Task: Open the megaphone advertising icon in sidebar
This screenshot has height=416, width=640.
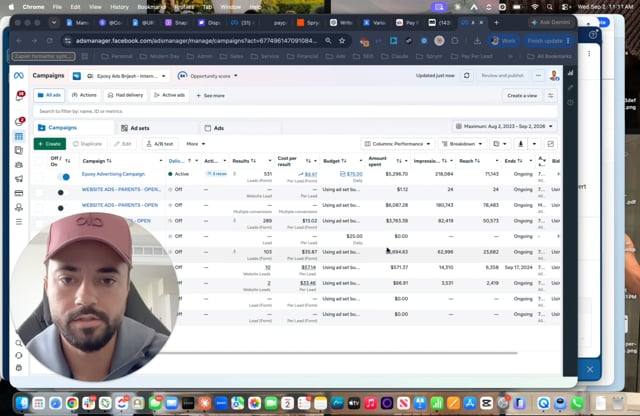Action: pyautogui.click(x=19, y=179)
